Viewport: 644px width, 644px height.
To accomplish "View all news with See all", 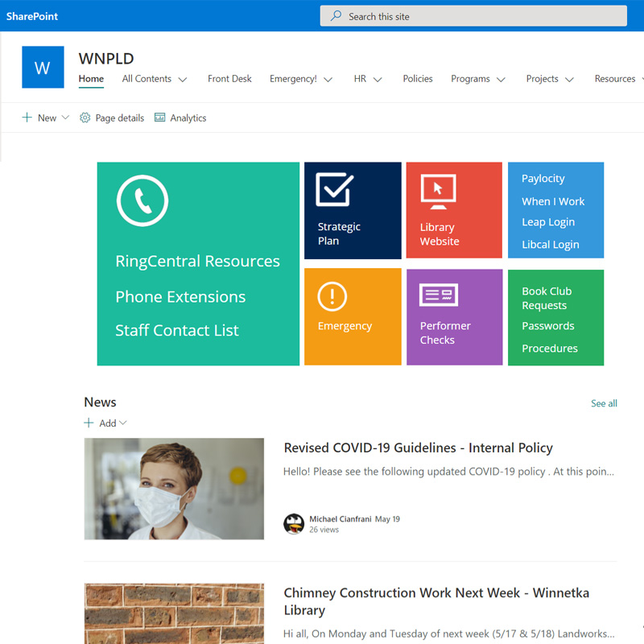I will coord(604,403).
